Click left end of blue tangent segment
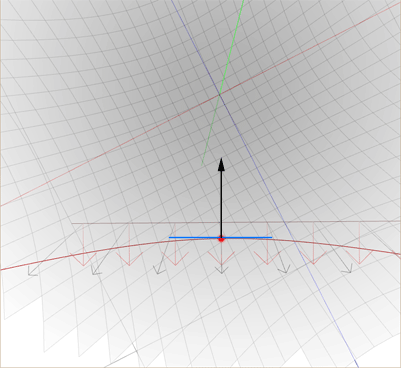This screenshot has height=368, width=401. coord(170,237)
